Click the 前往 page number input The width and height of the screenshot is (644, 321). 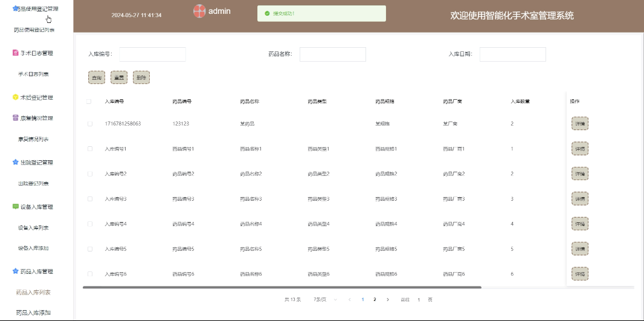click(x=419, y=300)
